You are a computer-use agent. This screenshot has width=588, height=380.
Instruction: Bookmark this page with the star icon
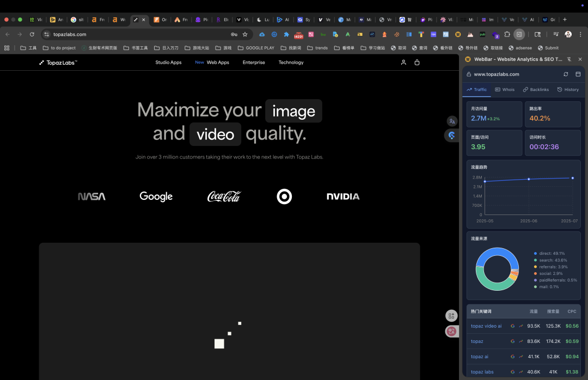[245, 34]
